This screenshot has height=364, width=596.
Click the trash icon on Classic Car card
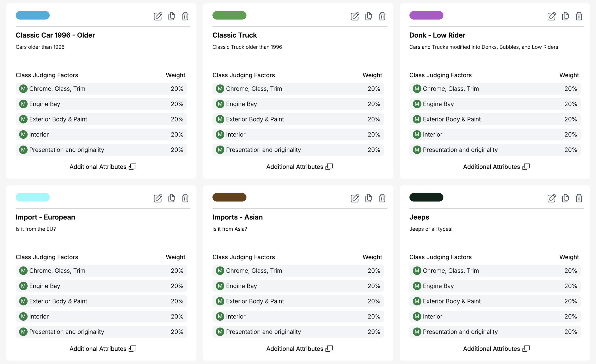pyautogui.click(x=185, y=16)
